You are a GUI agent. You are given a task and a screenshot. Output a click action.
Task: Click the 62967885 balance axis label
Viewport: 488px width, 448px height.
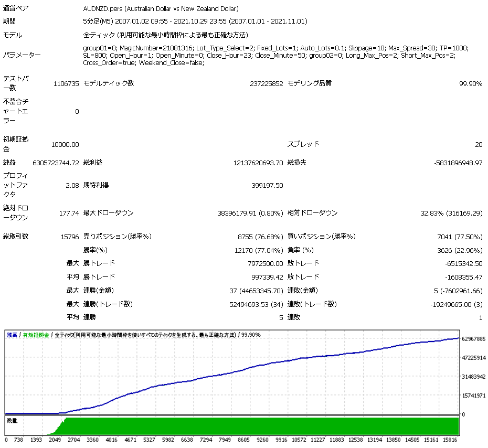(x=474, y=339)
